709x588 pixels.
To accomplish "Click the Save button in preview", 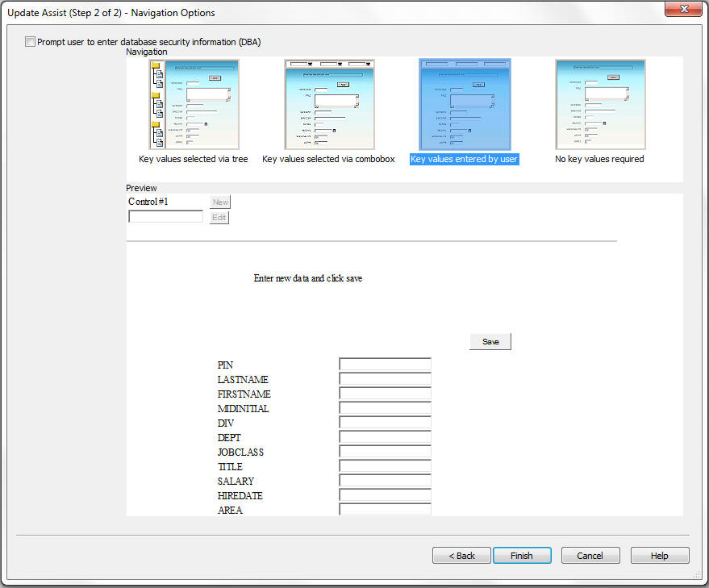I will [490, 342].
